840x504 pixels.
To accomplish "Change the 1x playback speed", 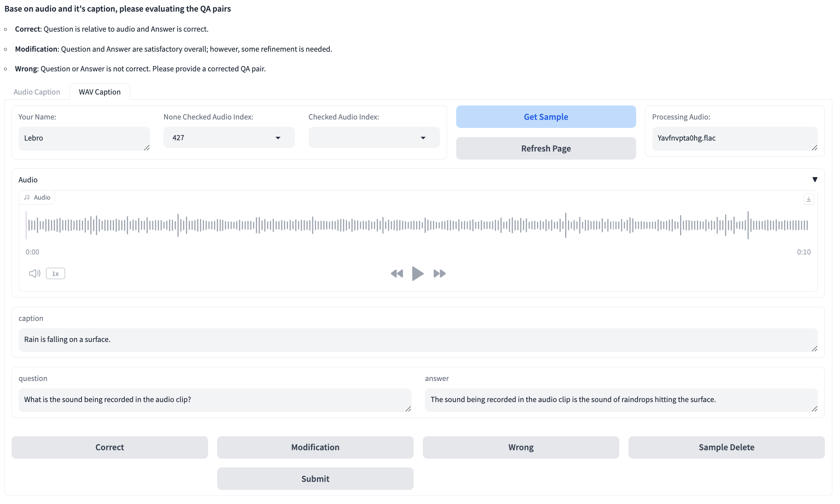I will [x=56, y=273].
